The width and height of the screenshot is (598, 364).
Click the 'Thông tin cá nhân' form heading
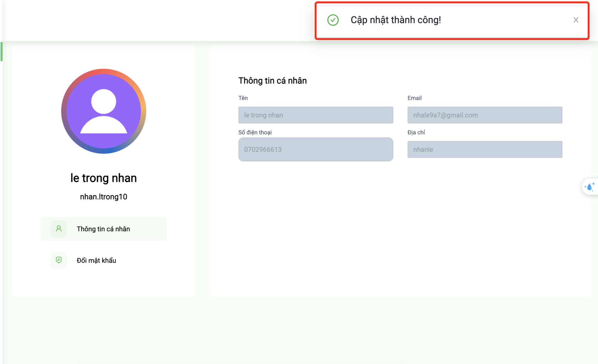click(x=273, y=81)
